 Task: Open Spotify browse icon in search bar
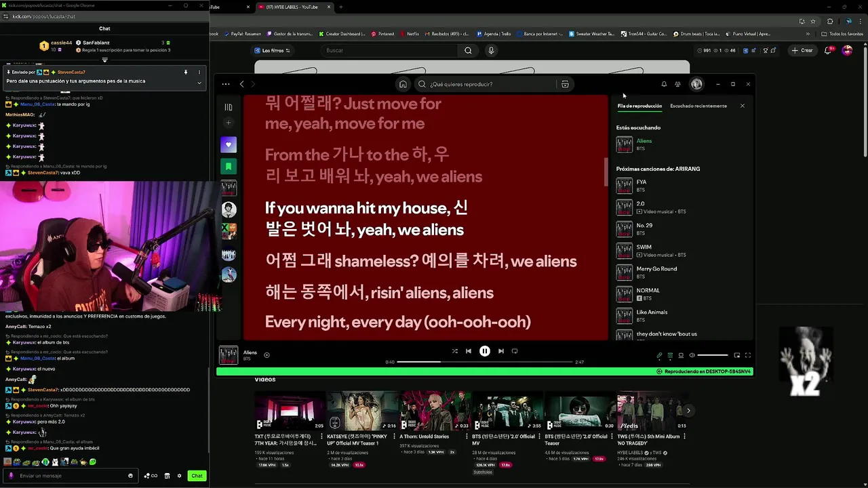pyautogui.click(x=564, y=84)
